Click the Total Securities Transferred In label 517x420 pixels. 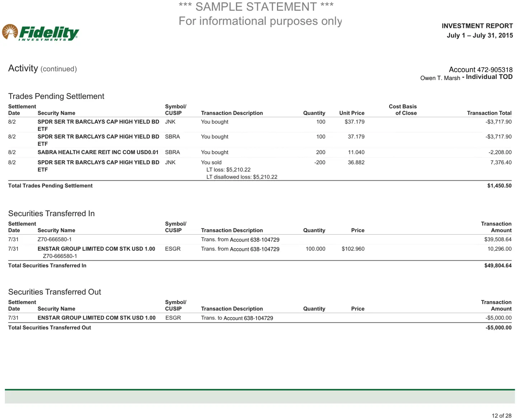(x=47, y=266)
